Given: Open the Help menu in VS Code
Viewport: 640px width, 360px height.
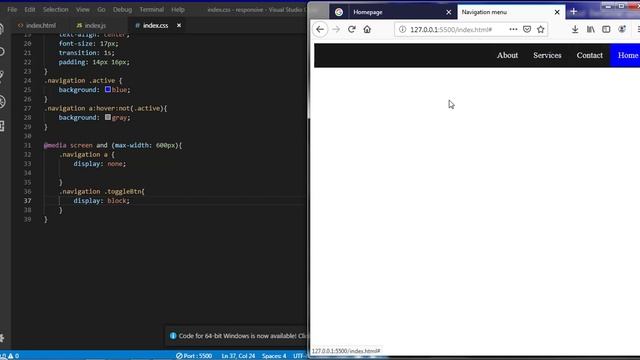Looking at the screenshot, I should 178,9.
